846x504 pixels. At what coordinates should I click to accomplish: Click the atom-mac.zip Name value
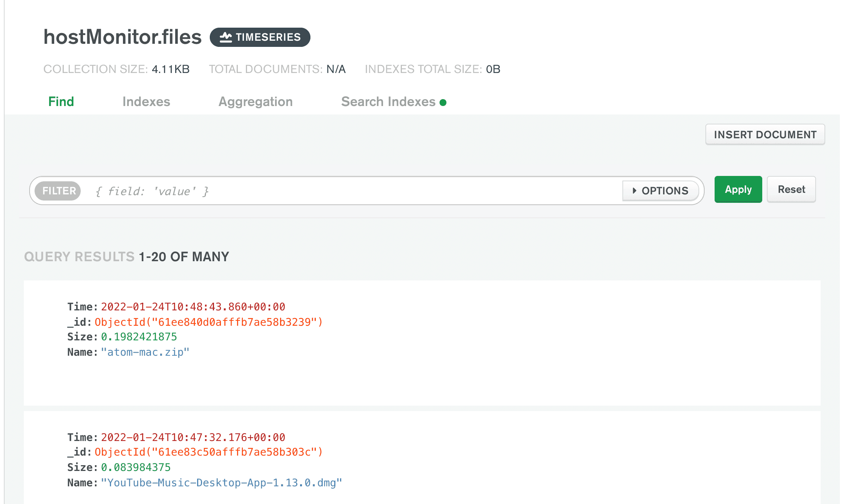pyautogui.click(x=145, y=352)
